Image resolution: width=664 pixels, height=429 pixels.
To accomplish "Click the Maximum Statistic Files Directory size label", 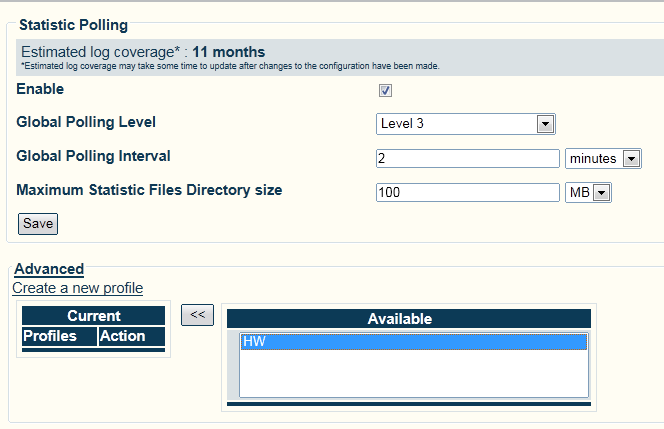I will pos(149,189).
